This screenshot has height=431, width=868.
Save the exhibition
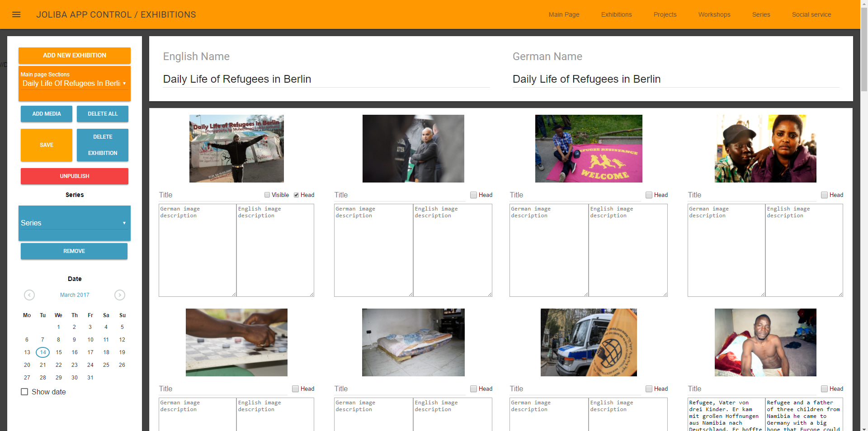pos(47,145)
